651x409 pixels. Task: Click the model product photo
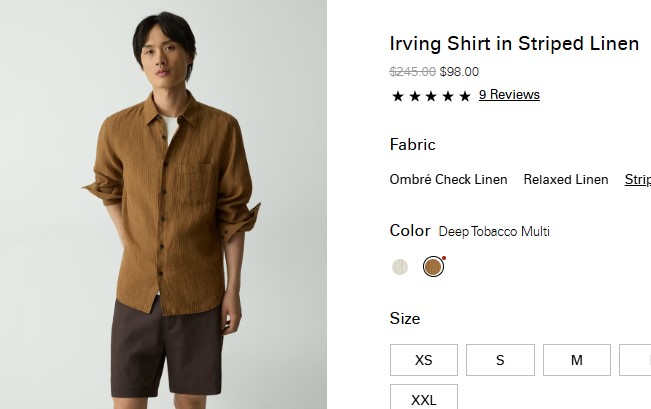163,204
